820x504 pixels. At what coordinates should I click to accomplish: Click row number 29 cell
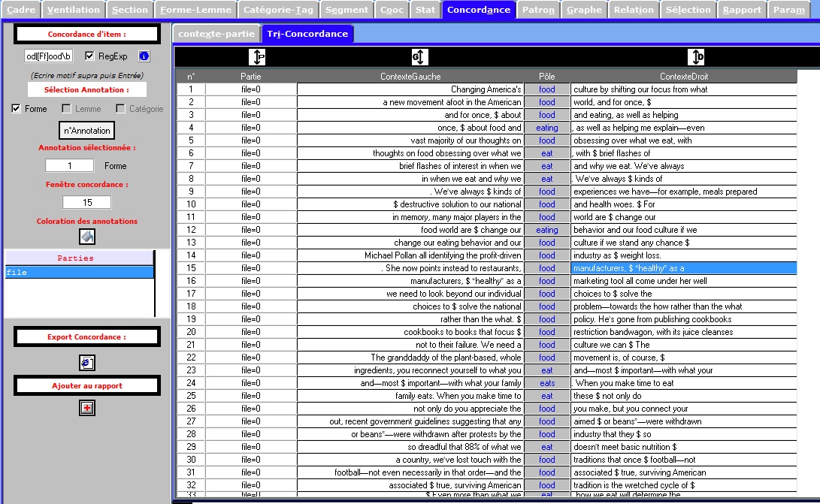[x=191, y=447]
